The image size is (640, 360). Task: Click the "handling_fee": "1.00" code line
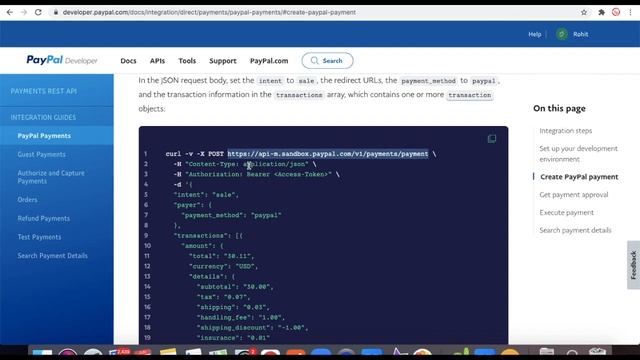click(241, 317)
